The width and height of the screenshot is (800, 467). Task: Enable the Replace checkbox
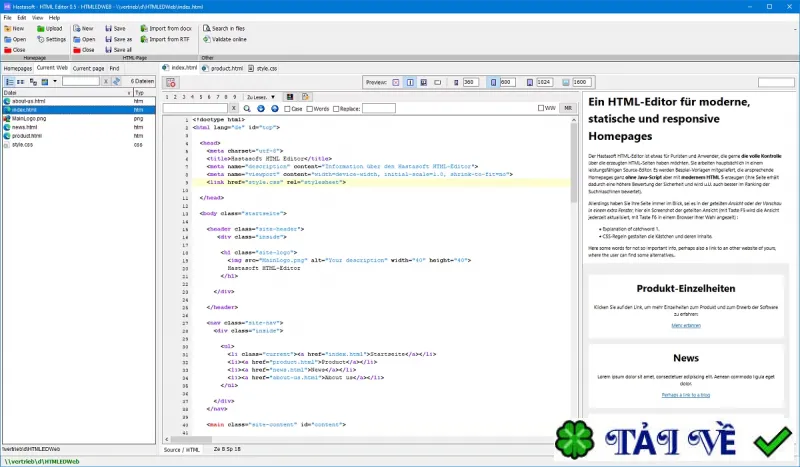coord(336,109)
